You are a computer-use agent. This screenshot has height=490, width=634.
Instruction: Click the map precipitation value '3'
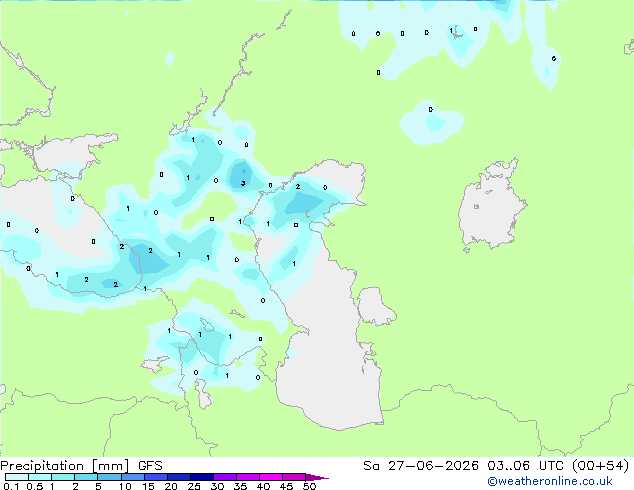[243, 183]
